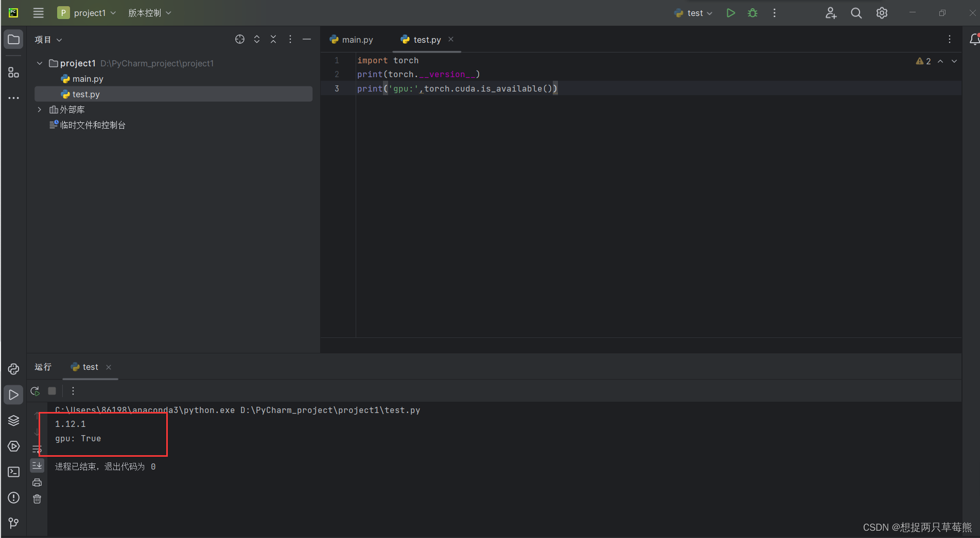Select file with caret target icon
980x538 pixels.
click(x=239, y=39)
